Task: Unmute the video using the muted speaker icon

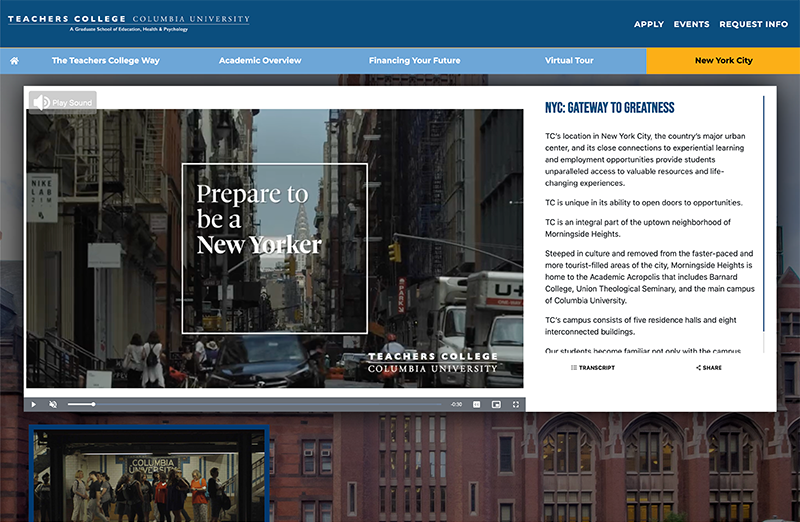Action: coord(53,404)
